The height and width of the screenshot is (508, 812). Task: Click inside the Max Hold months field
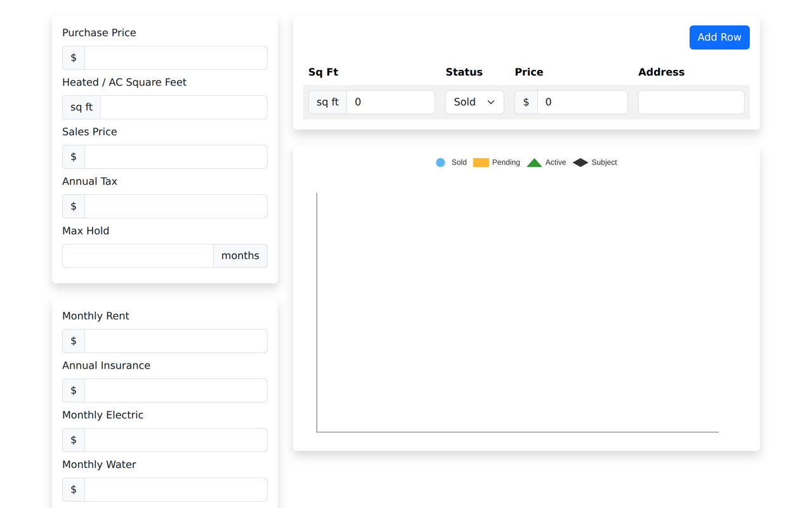click(138, 255)
